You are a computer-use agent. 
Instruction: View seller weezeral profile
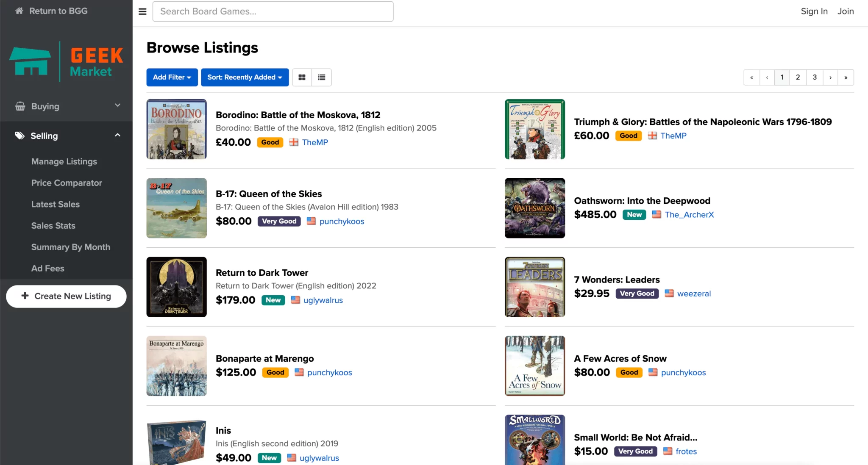(694, 293)
